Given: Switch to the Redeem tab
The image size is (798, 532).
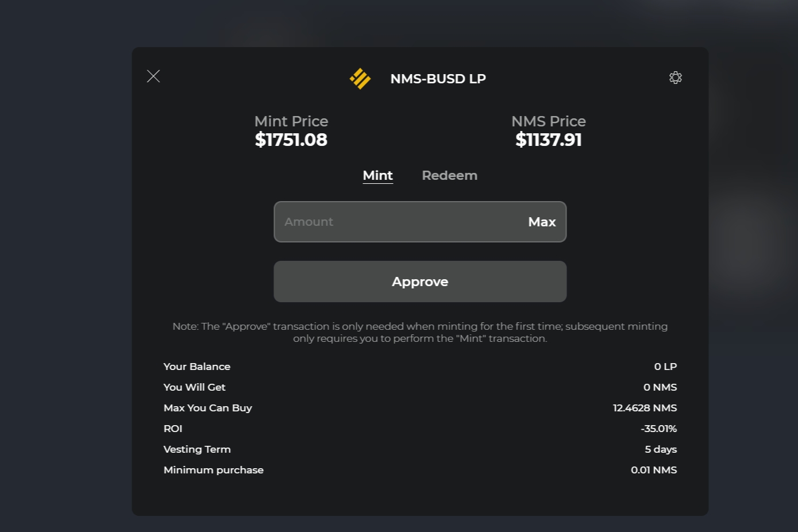Looking at the screenshot, I should pos(449,175).
